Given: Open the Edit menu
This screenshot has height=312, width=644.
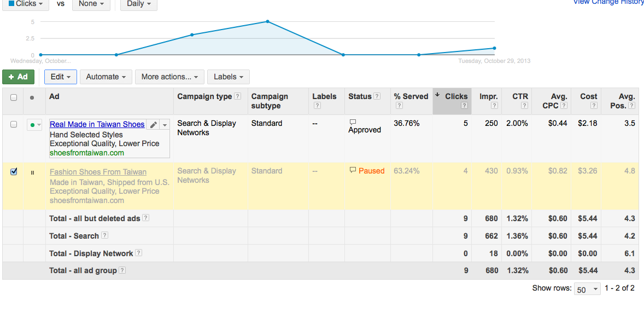Looking at the screenshot, I should click(x=61, y=77).
